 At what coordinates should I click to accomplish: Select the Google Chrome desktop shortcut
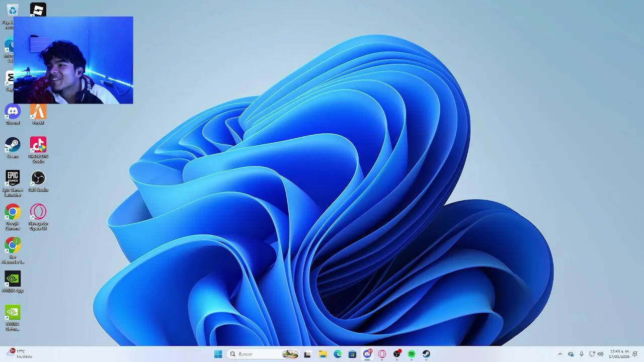[13, 217]
